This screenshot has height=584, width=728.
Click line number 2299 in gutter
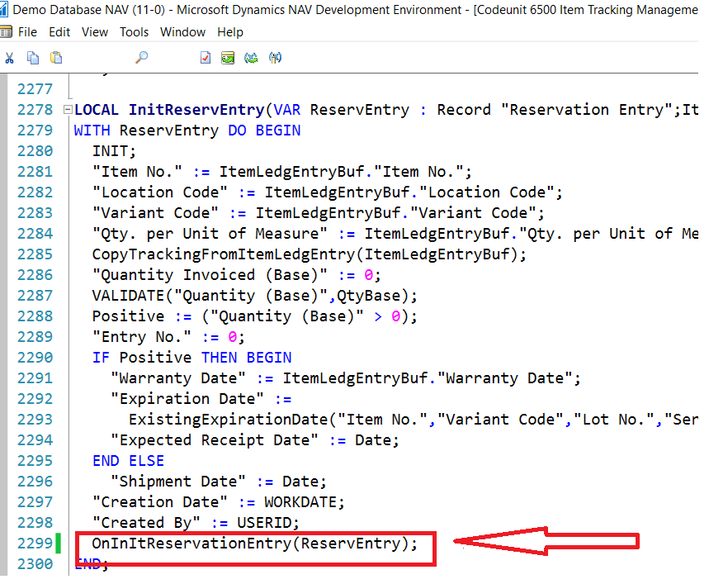tap(35, 544)
